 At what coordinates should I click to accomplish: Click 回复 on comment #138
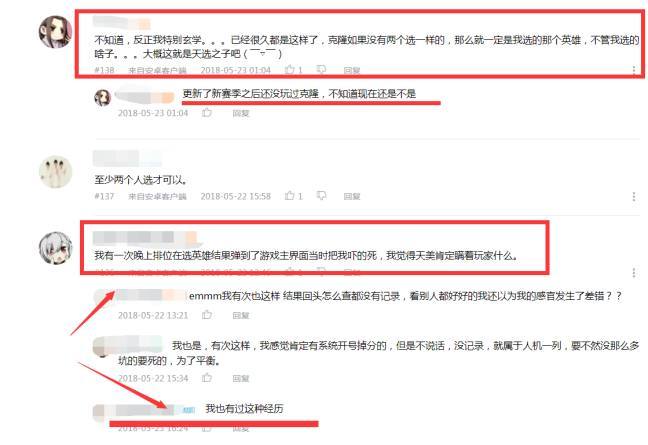pos(352,70)
